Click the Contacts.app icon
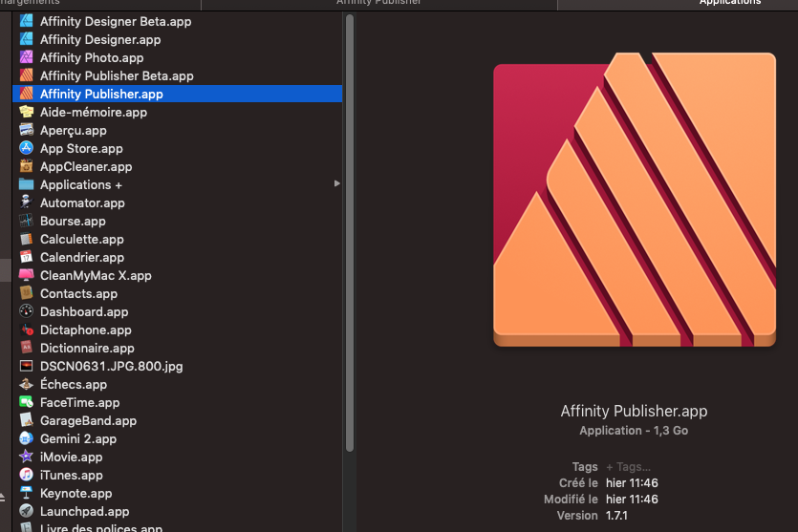Viewport: 798px width, 532px height. coord(26,293)
